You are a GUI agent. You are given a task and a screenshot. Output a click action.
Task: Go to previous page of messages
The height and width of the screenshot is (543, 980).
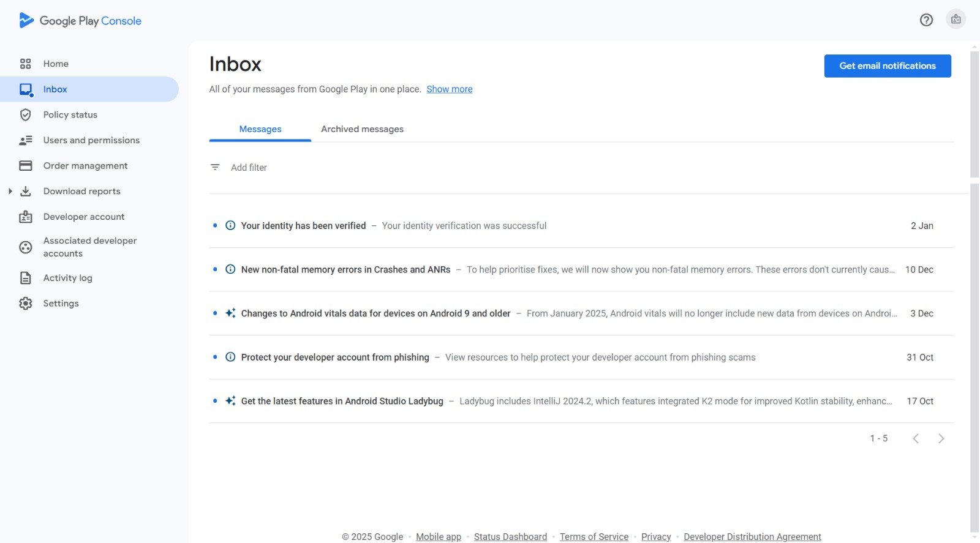[916, 438]
